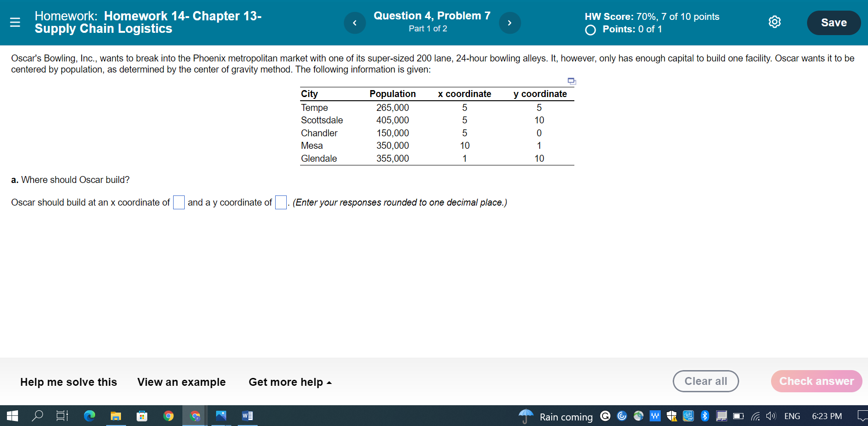This screenshot has height=426, width=868.
Task: Click the Population column header
Action: (x=392, y=94)
